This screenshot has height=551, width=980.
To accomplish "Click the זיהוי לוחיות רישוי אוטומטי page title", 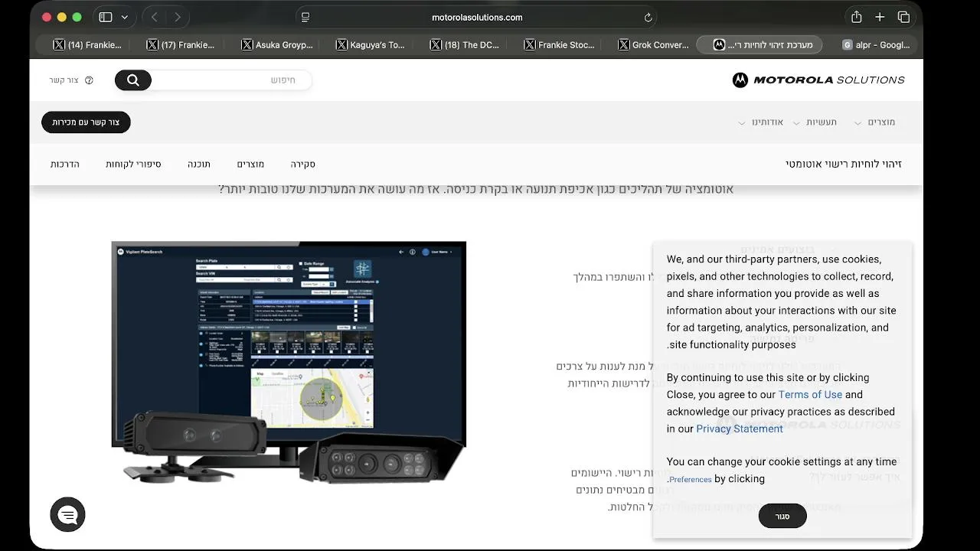I will [x=844, y=164].
